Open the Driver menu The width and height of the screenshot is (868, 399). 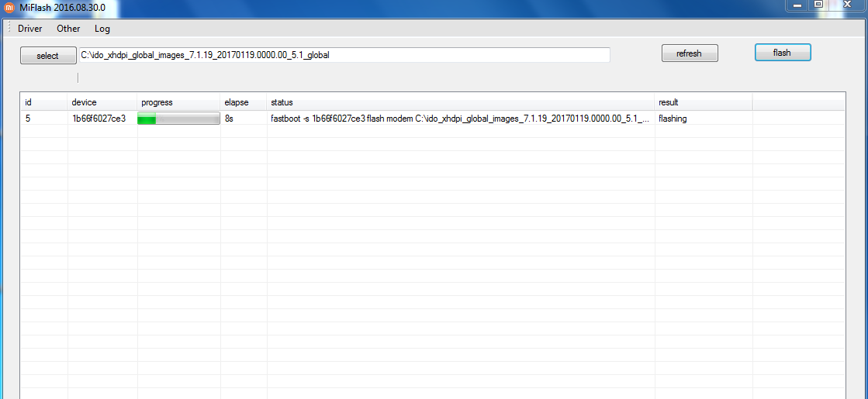click(29, 29)
